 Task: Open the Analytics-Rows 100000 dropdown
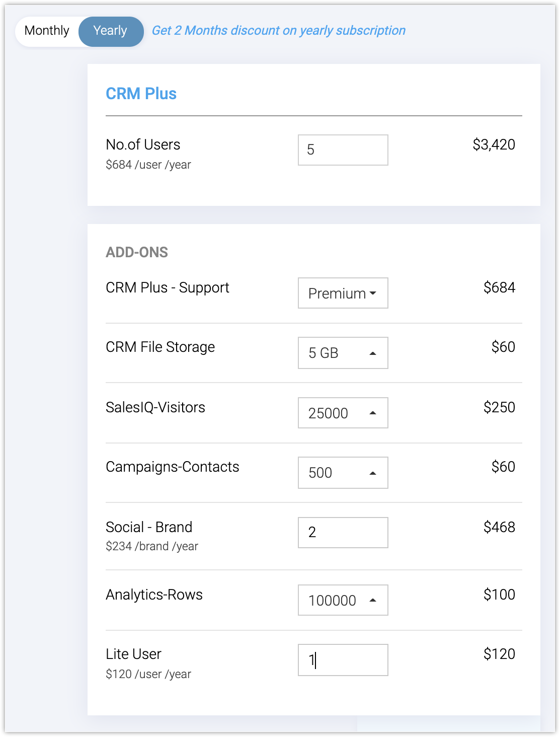[343, 600]
